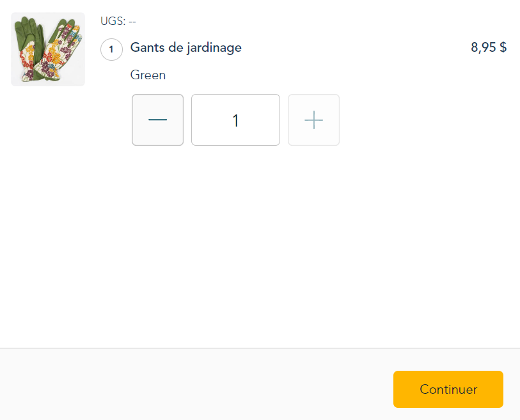Open the gardening gloves product thumbnail
Screen dimensions: 520x420
coord(48,49)
